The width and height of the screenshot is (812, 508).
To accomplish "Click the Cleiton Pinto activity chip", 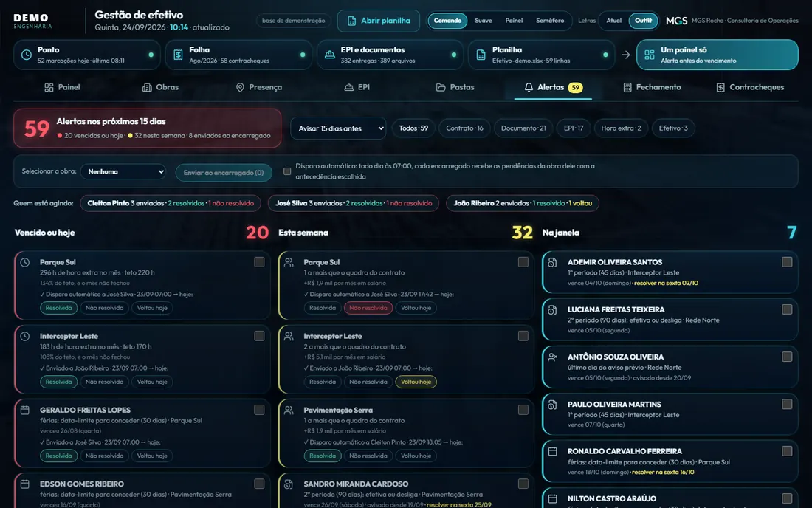I will click(x=171, y=203).
